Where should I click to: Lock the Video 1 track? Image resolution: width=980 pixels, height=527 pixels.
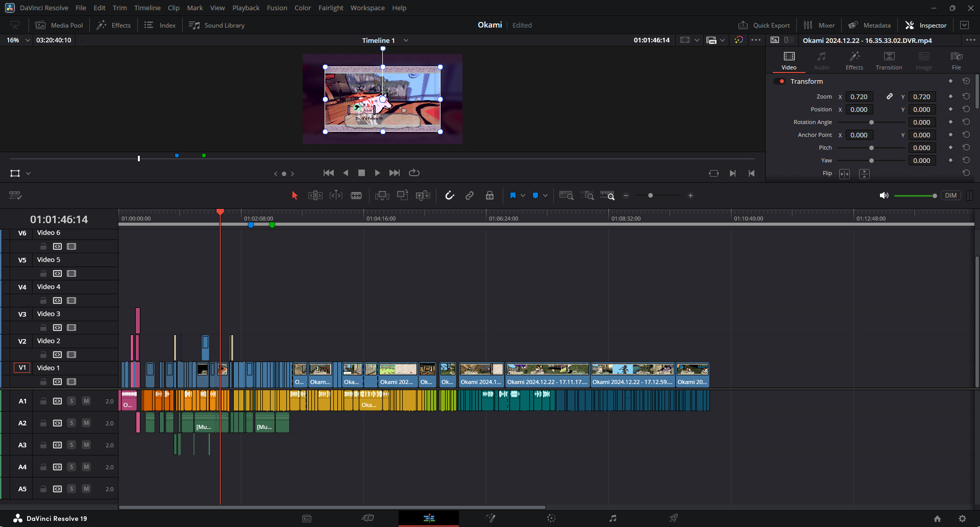[x=43, y=381]
